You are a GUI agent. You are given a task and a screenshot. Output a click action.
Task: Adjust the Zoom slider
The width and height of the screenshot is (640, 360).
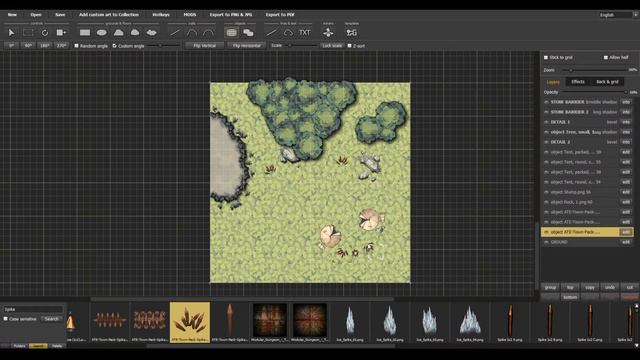click(x=595, y=70)
